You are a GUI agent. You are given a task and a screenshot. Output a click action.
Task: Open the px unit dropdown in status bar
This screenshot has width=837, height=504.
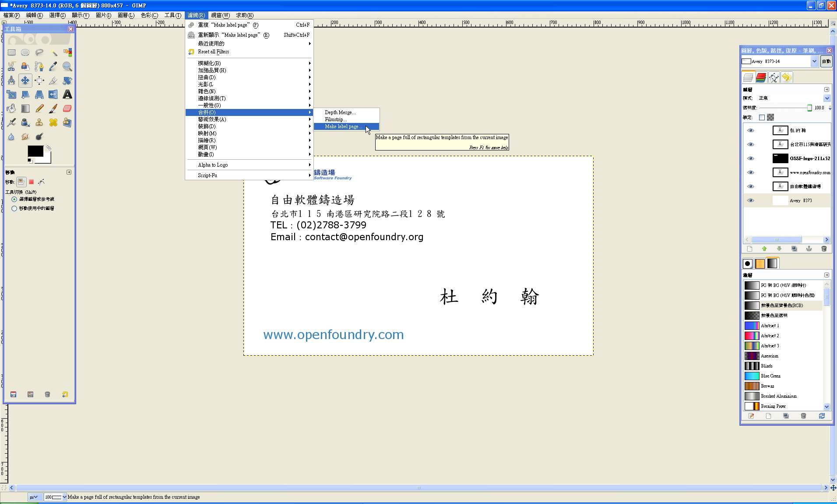coord(35,497)
